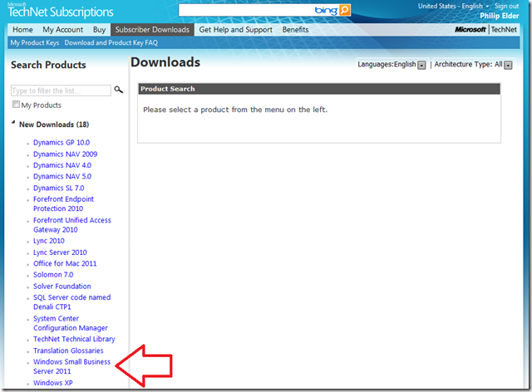This screenshot has width=532, height=392.
Task: Select Windows XP product
Action: (x=53, y=383)
